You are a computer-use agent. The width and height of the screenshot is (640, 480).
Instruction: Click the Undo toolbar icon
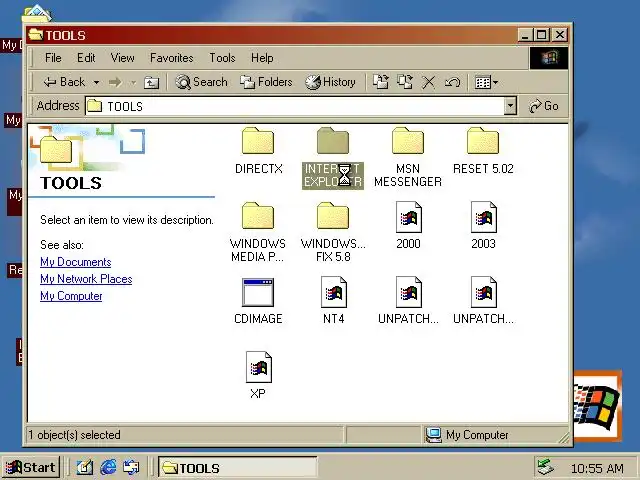(452, 82)
